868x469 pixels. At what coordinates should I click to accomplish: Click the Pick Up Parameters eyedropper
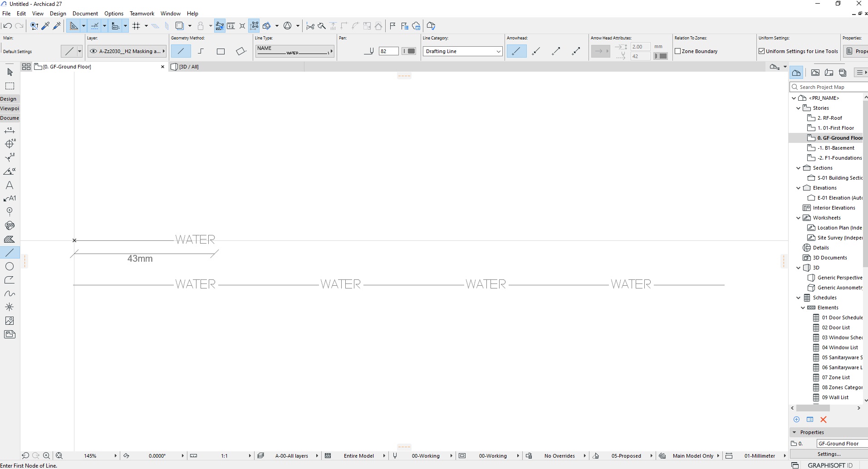45,26
